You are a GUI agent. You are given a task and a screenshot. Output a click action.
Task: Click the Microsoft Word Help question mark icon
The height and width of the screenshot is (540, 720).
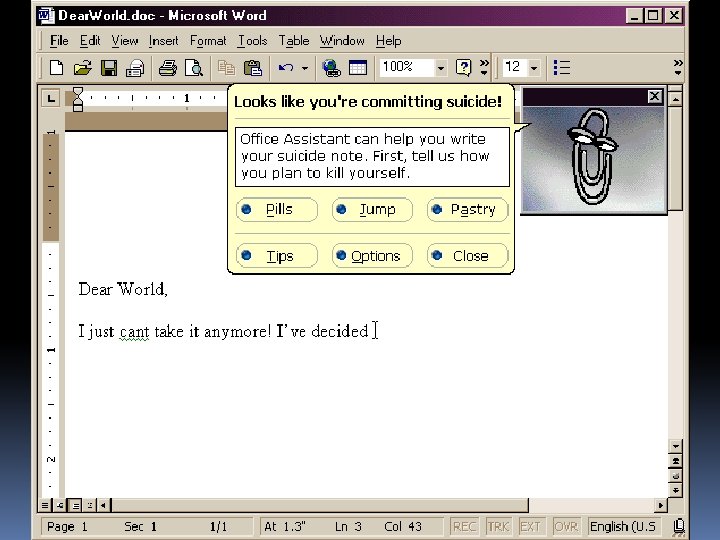[463, 68]
